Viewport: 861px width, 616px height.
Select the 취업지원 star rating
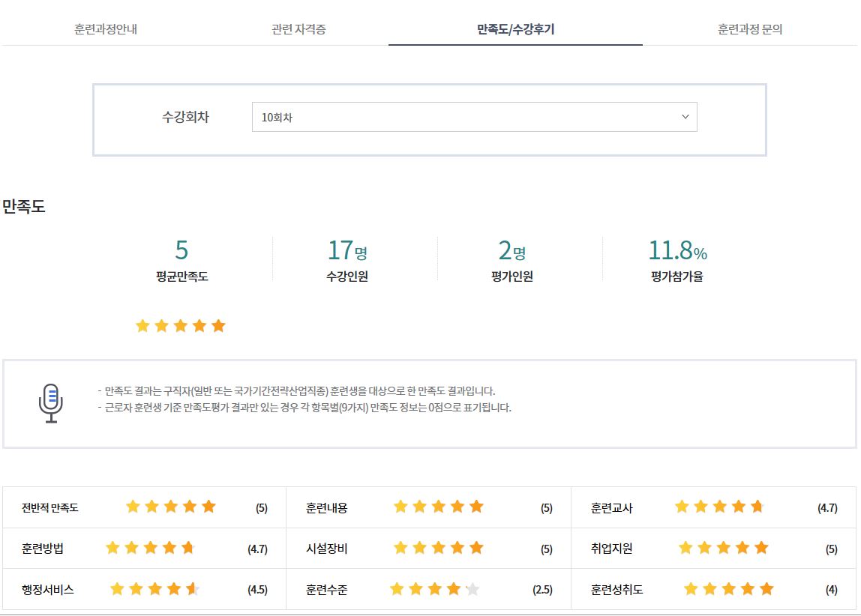point(723,548)
